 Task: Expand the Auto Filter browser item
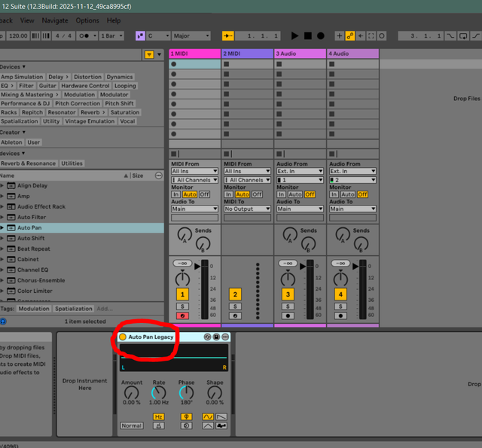click(2, 218)
